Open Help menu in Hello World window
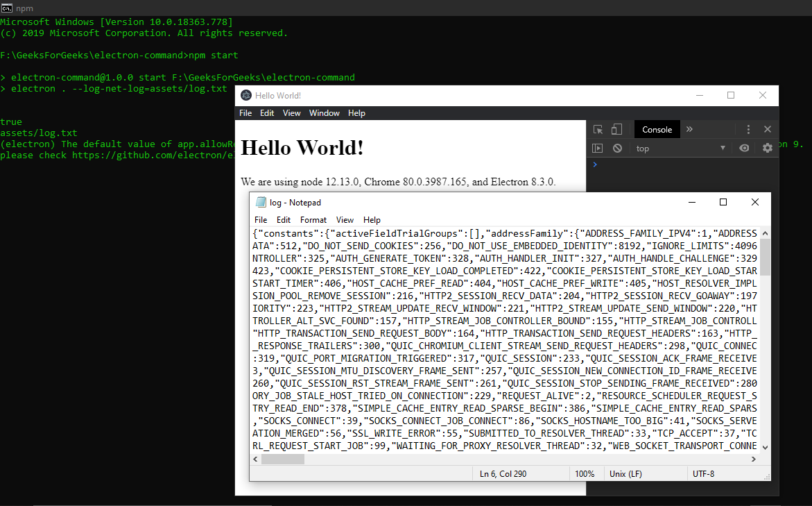Viewport: 812px width, 506px height. 356,113
